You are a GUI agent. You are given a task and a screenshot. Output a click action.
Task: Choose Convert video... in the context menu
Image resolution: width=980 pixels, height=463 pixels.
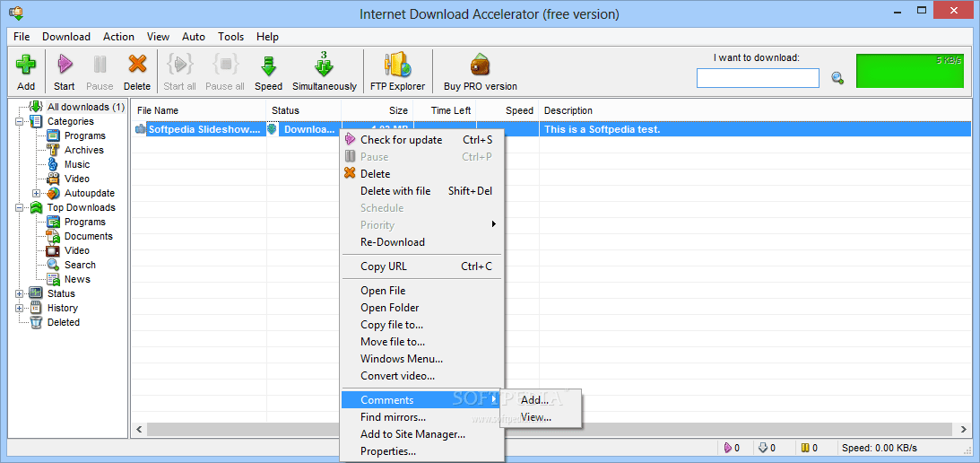pyautogui.click(x=422, y=376)
